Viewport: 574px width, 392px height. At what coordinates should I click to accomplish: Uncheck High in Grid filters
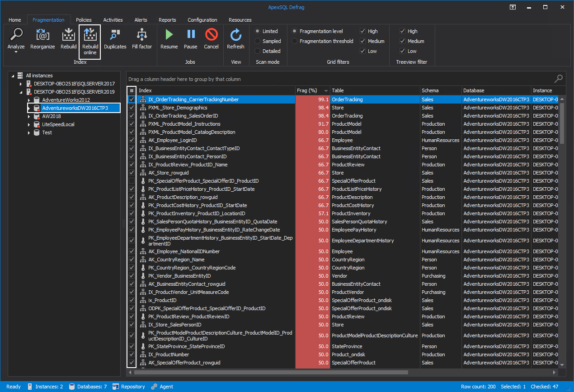point(362,31)
